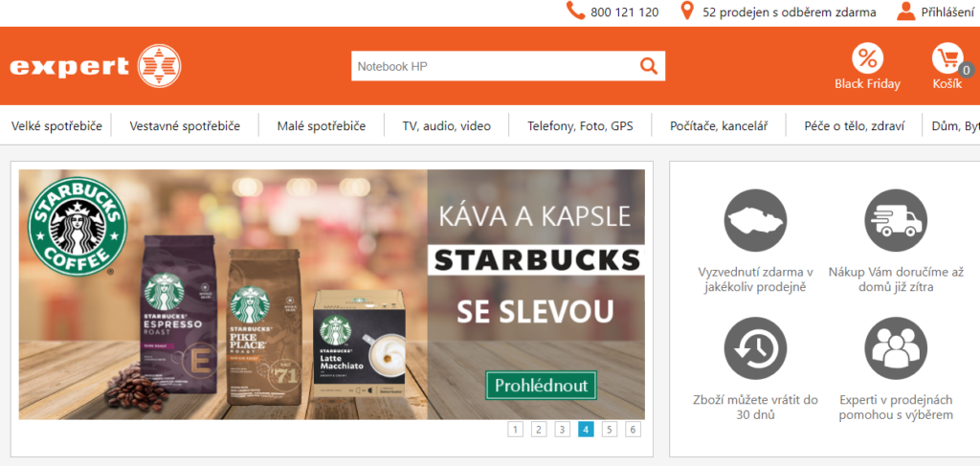Image resolution: width=980 pixels, height=466 pixels.
Task: Click the phone number 800 121 120
Action: [x=624, y=11]
